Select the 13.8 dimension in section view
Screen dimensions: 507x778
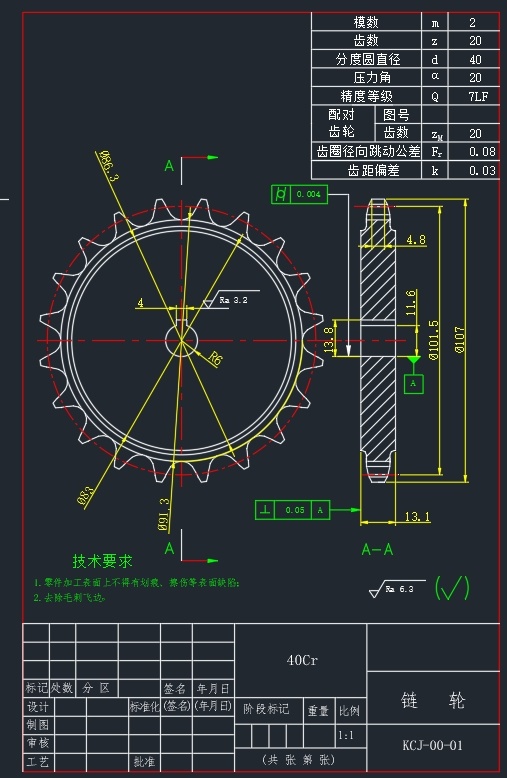click(x=329, y=340)
